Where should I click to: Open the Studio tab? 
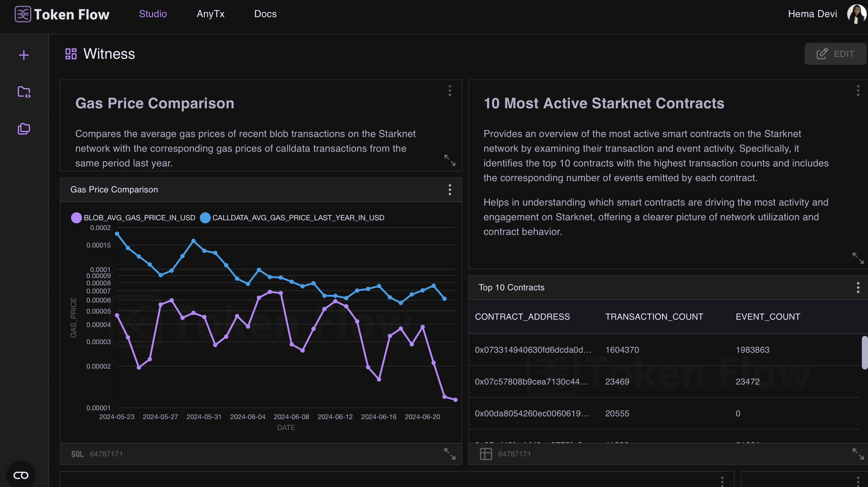(153, 14)
